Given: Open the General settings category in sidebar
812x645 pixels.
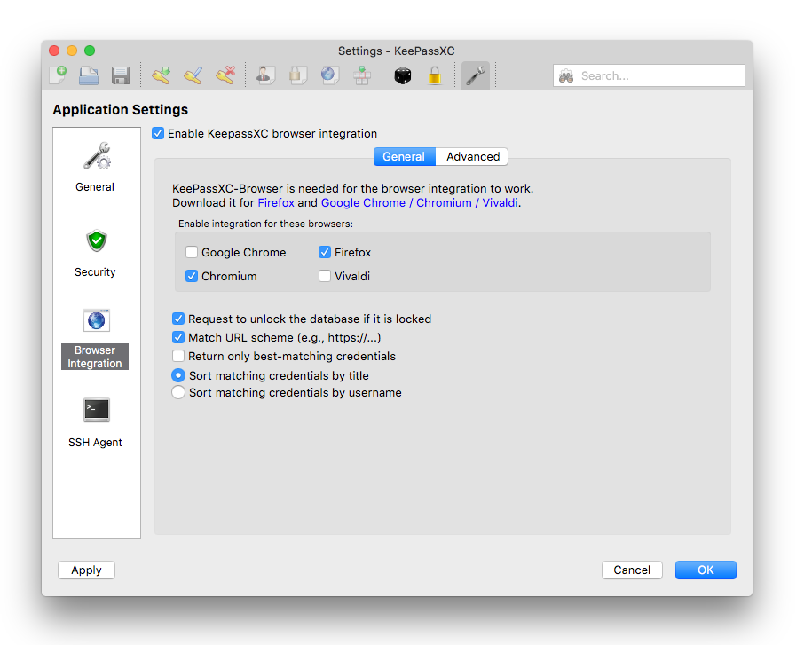Looking at the screenshot, I should [95, 167].
